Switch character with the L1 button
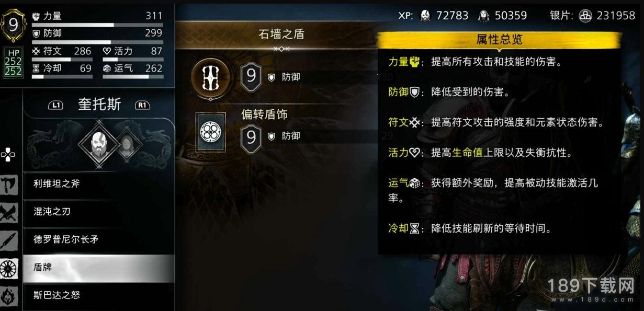This screenshot has height=311, width=644. pyautogui.click(x=55, y=105)
